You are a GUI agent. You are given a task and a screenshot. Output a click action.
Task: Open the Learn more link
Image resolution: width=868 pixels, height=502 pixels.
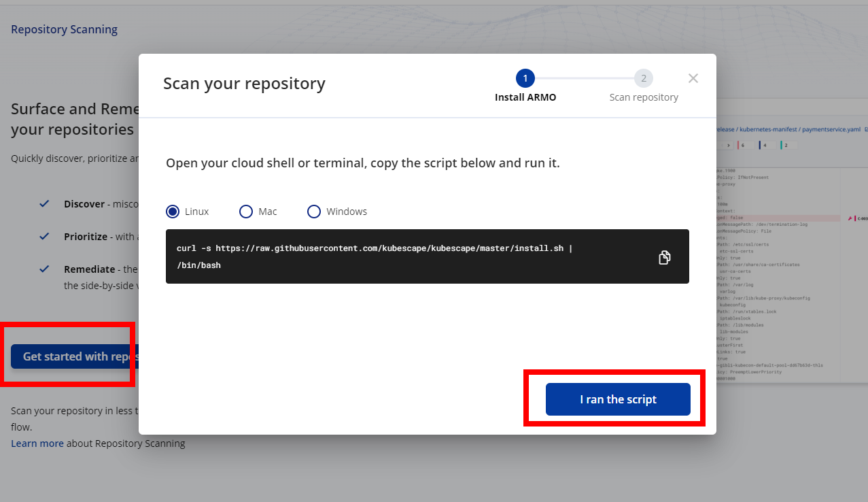pyautogui.click(x=37, y=443)
